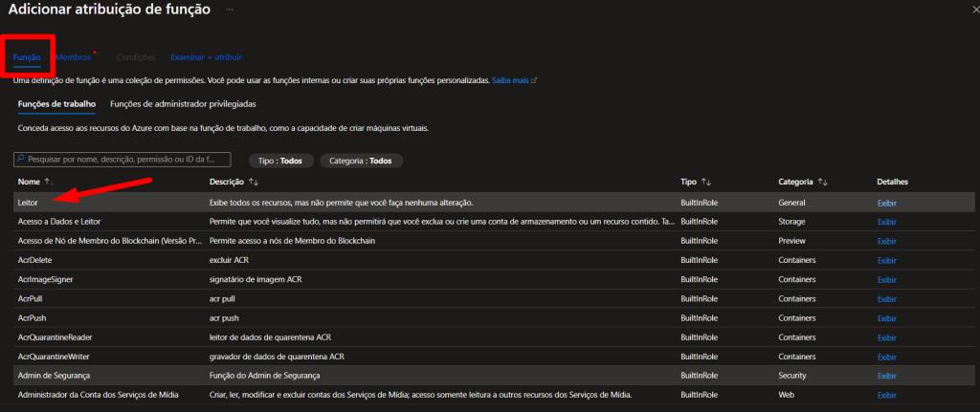Click the Categoria column sort arrows
This screenshot has height=412, width=980.
tap(823, 182)
